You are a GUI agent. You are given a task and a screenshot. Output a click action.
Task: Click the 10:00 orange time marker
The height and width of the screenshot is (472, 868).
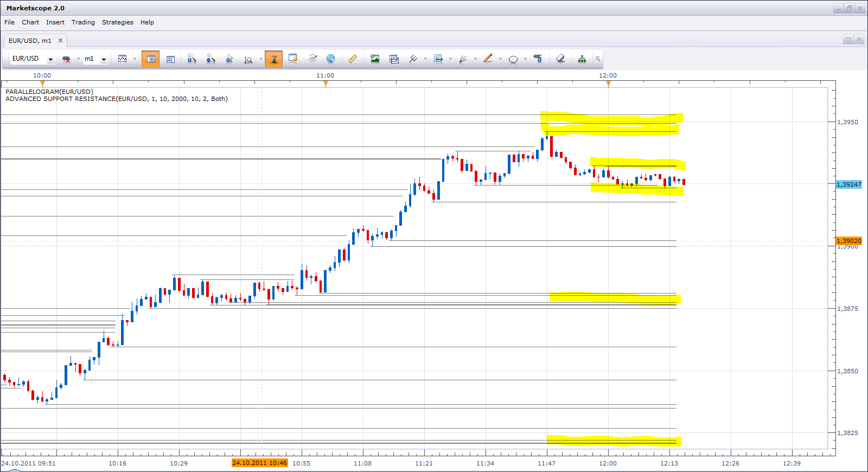[42, 84]
